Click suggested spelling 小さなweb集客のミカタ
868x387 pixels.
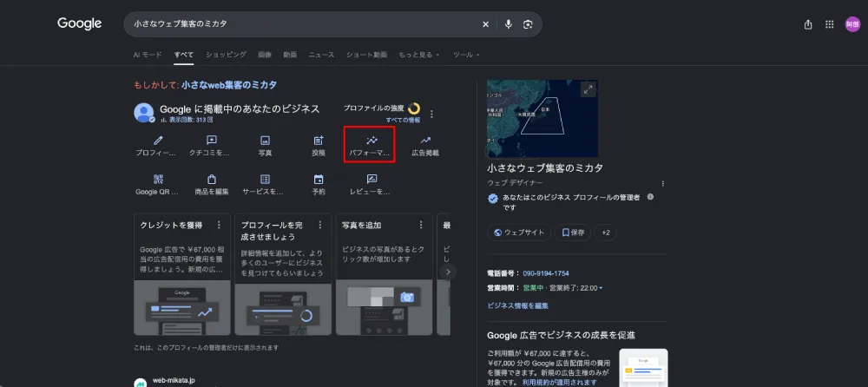click(229, 85)
